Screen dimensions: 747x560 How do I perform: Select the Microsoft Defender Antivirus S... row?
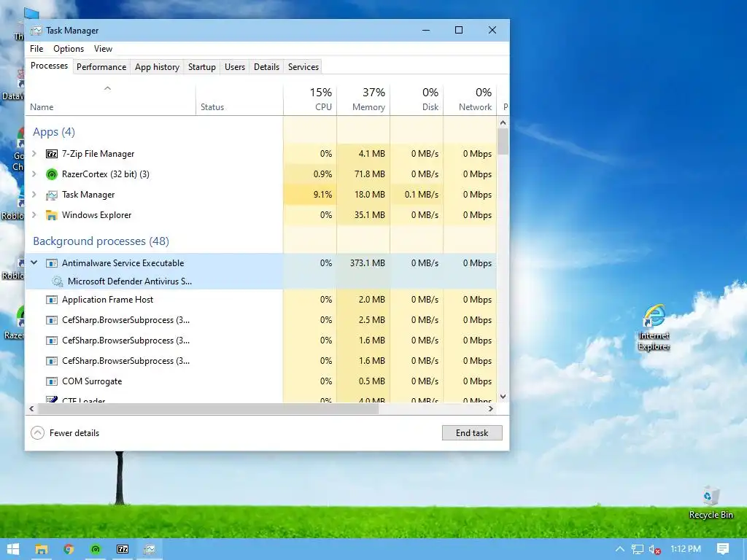click(x=261, y=281)
